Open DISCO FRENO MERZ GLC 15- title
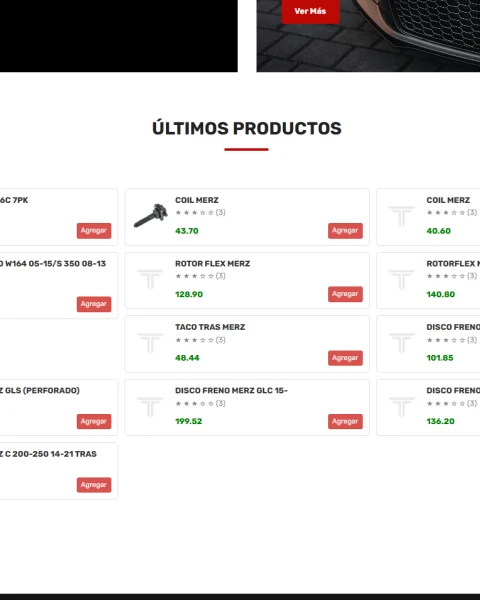The image size is (480, 600). 231,391
